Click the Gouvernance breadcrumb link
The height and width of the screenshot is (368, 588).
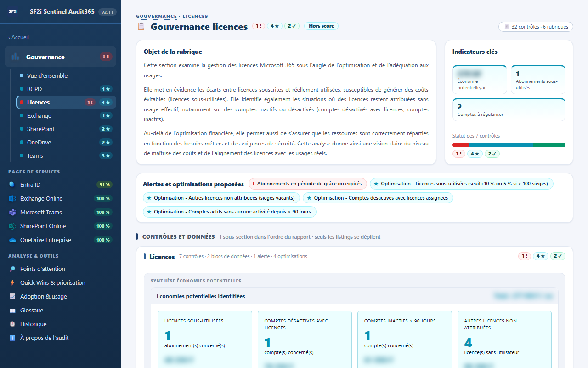[x=156, y=16]
